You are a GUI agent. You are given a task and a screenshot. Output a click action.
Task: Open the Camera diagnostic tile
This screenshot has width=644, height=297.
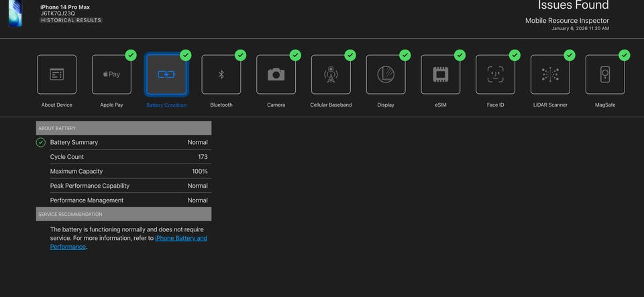(x=276, y=74)
